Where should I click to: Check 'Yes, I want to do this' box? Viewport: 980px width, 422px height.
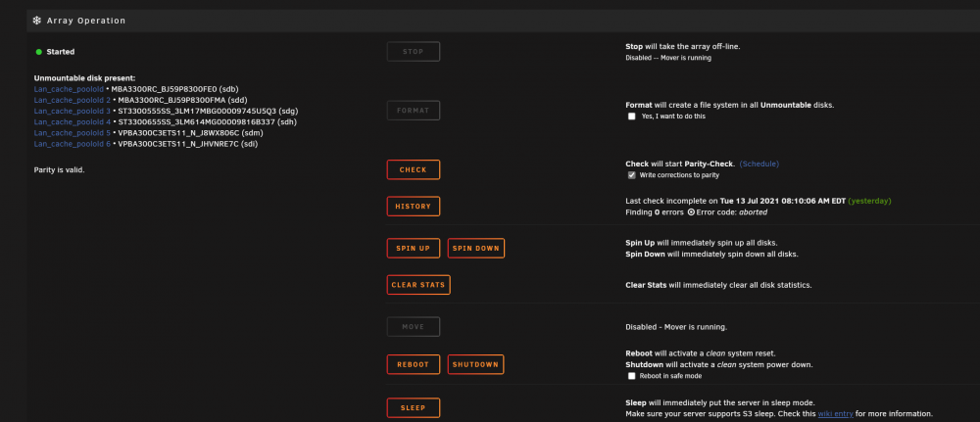[632, 117]
